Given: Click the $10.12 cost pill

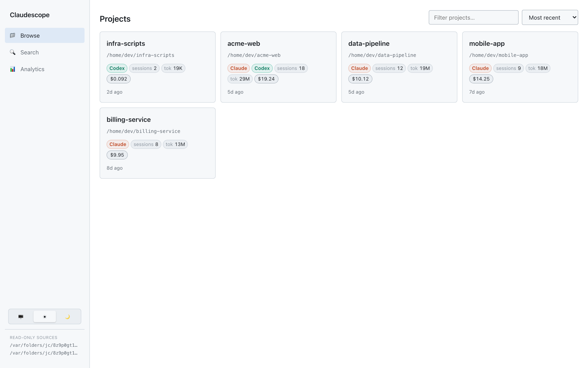Looking at the screenshot, I should coord(360,79).
